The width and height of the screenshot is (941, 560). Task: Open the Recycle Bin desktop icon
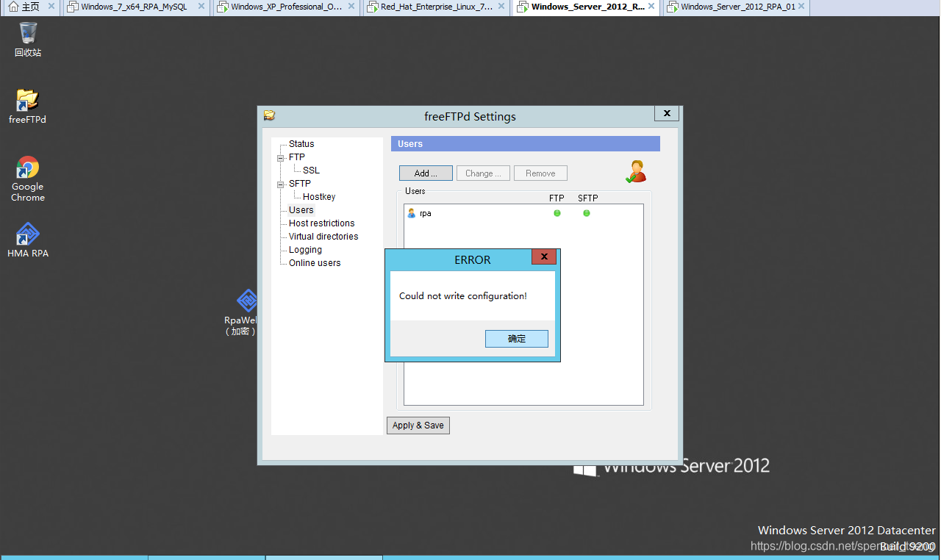pos(28,40)
